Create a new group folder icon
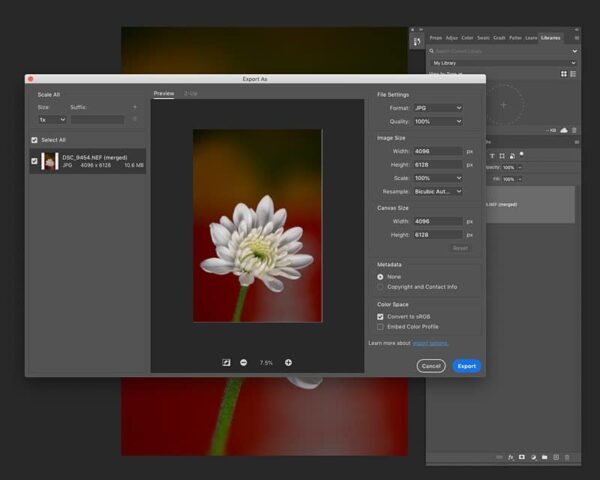The image size is (600, 480). pos(545,457)
